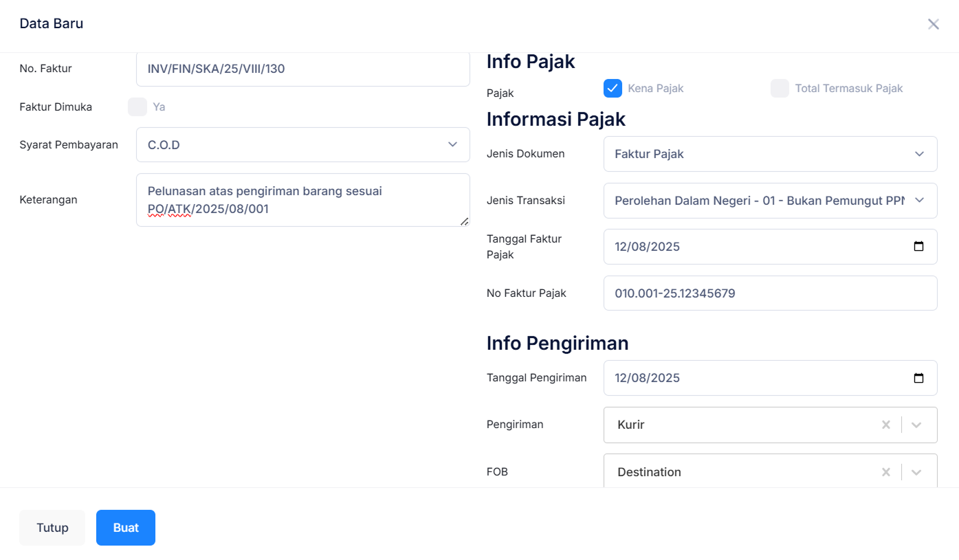Viewport: 959px width, 560px height.
Task: Enable the Total Termasuk Pajak checkbox
Action: tap(780, 88)
